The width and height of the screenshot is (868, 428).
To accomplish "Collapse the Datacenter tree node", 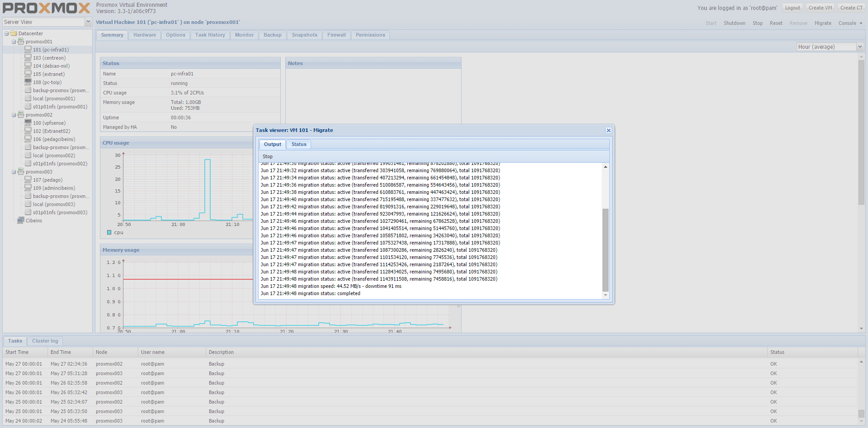I will 6,33.
